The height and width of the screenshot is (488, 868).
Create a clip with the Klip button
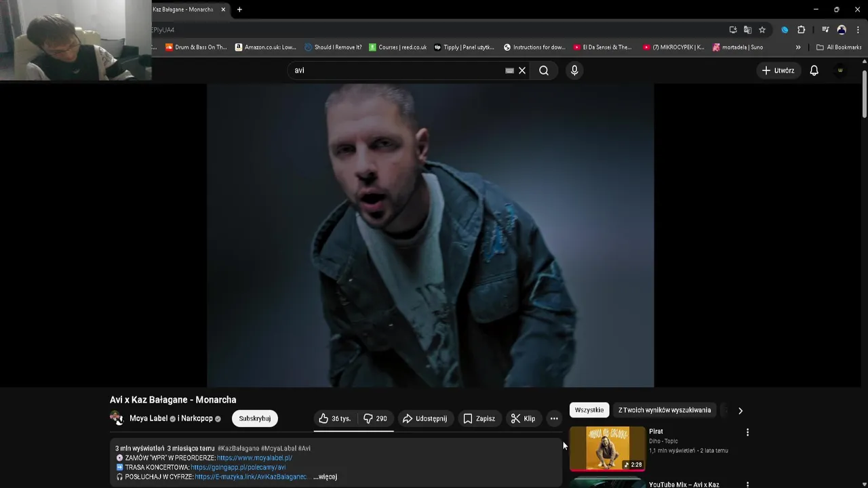point(524,418)
